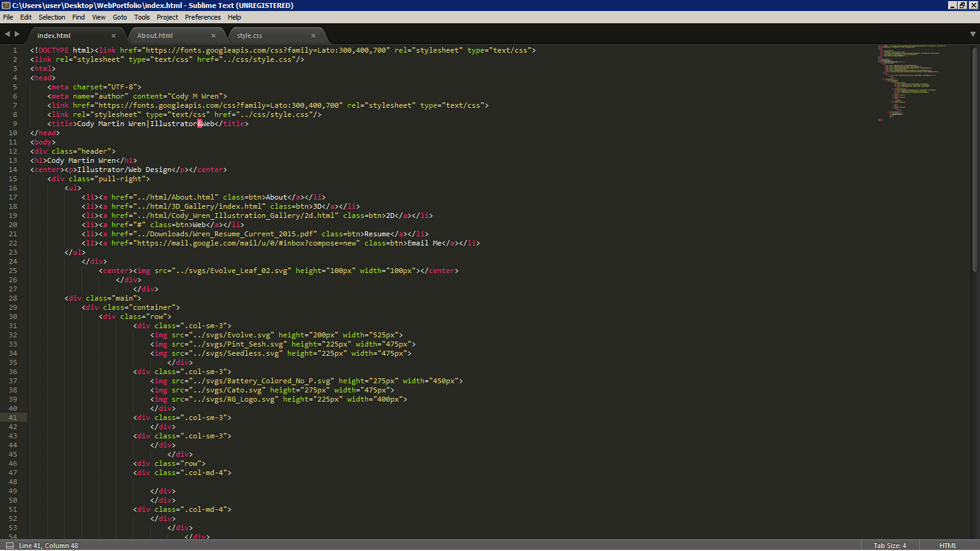This screenshot has width=980, height=551.
Task: Click the right tab scroll arrow
Action: [17, 34]
